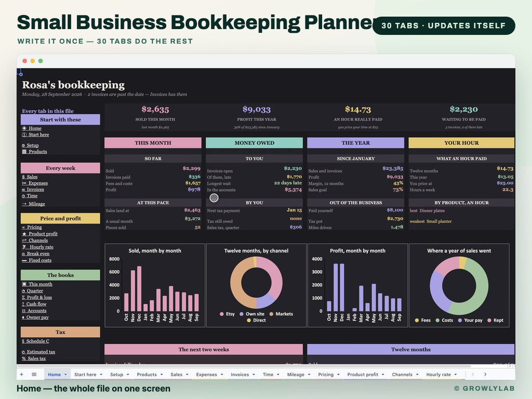Screen dimensions: 532x399
Task: Select the YOUR HOUR header cell
Action: point(461,143)
